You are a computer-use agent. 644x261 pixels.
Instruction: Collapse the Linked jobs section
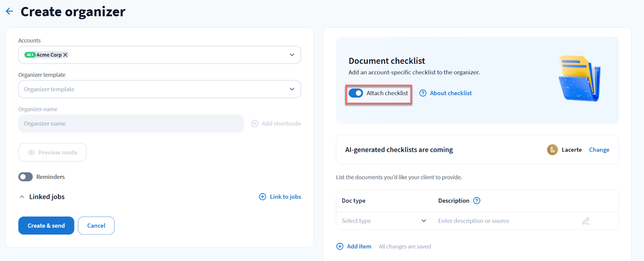coord(22,197)
